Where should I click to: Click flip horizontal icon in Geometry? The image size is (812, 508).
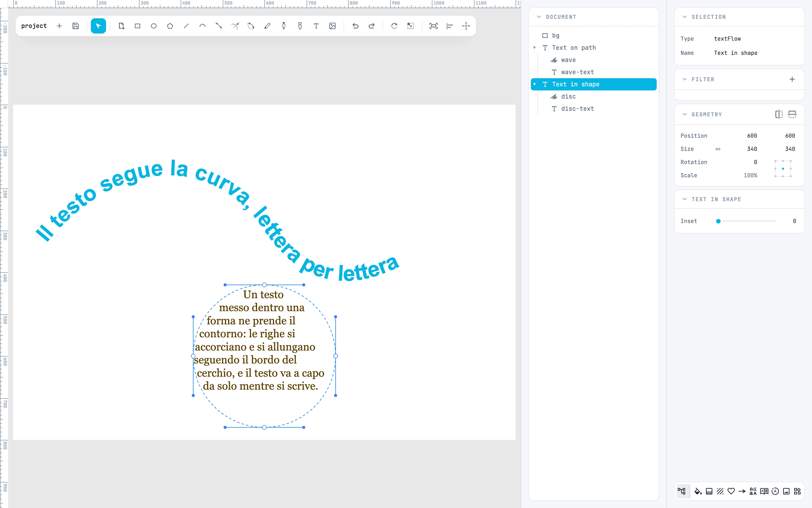(779, 114)
